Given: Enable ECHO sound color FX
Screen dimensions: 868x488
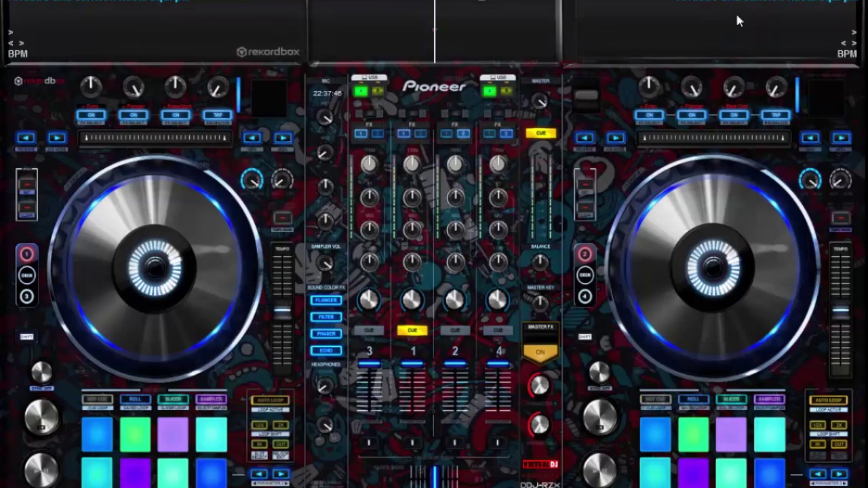Looking at the screenshot, I should click(326, 350).
